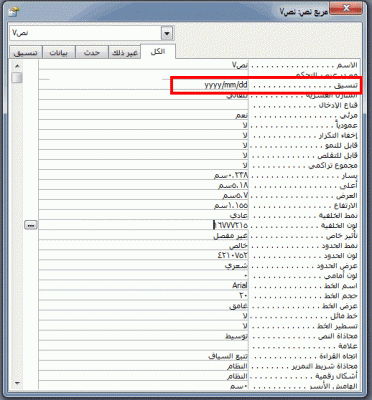Click the عرض الخط value غامق
The height and width of the screenshot is (400, 372).
(x=143, y=306)
